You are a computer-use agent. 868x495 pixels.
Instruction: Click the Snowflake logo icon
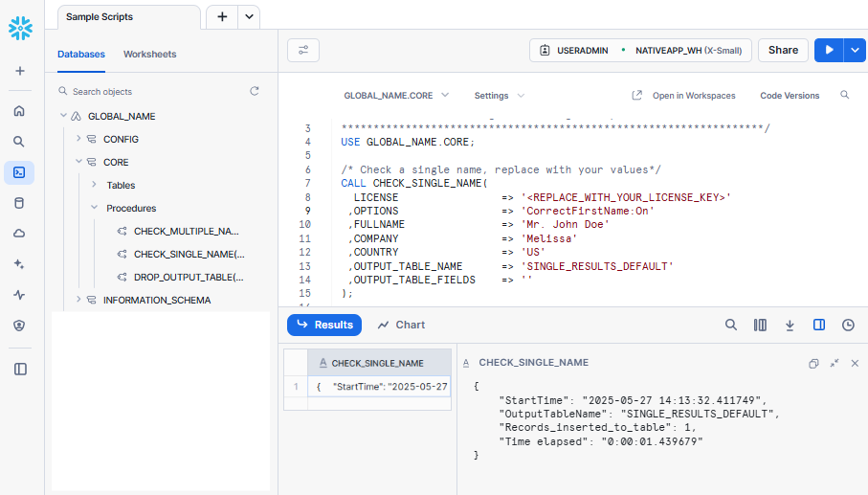click(x=20, y=28)
